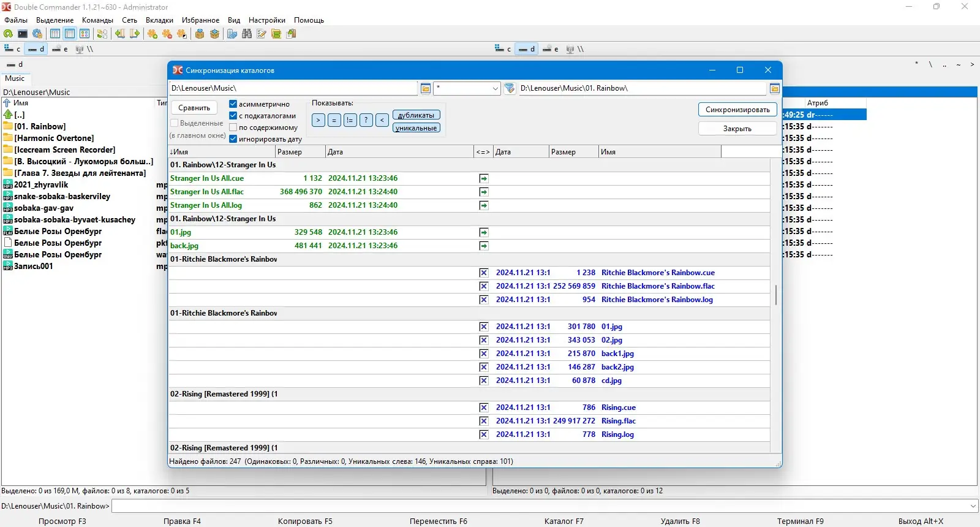The height and width of the screenshot is (527, 980).
Task: Open the command line history dropdown
Action: 973,506
